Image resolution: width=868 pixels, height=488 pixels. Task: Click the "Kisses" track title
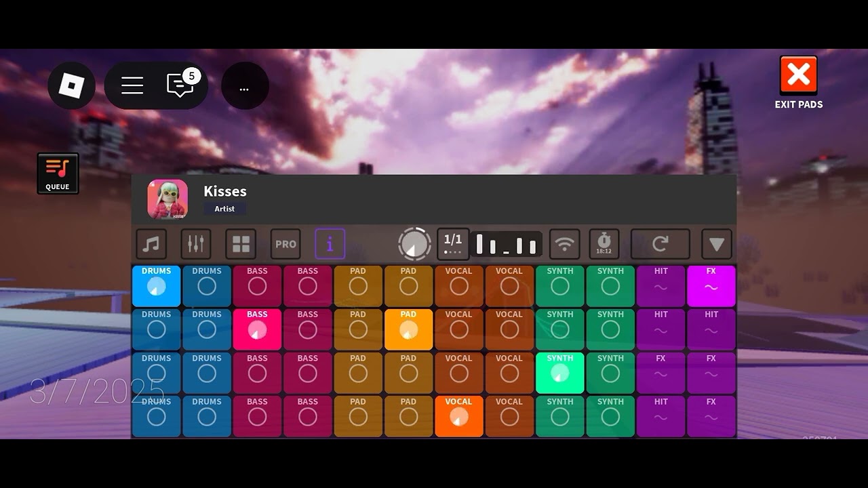[x=225, y=191]
